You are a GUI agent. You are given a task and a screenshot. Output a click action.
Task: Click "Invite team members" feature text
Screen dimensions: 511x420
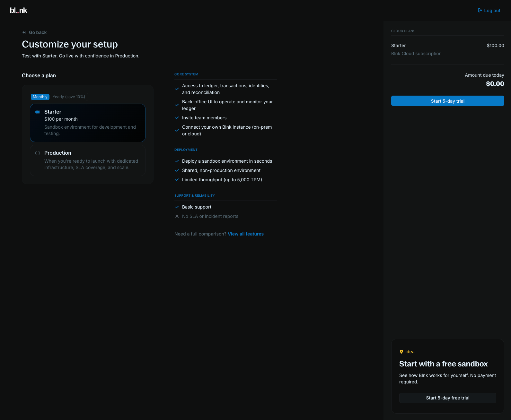(x=204, y=118)
